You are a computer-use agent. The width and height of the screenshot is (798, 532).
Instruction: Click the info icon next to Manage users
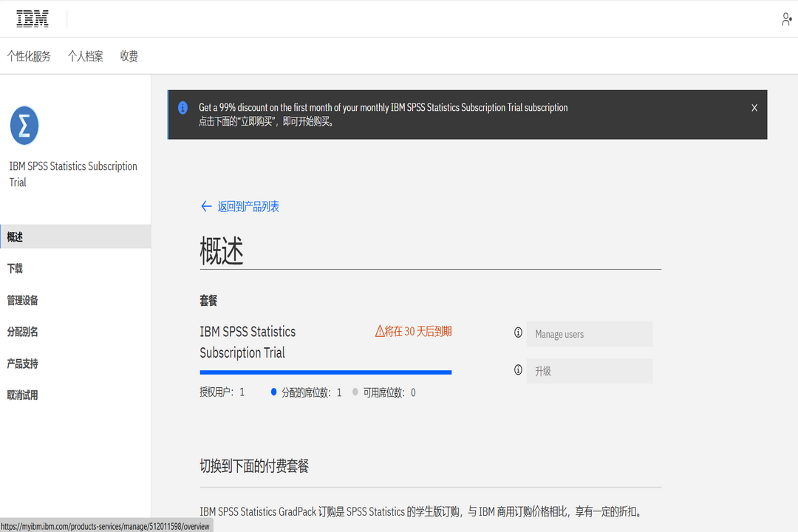pos(517,334)
